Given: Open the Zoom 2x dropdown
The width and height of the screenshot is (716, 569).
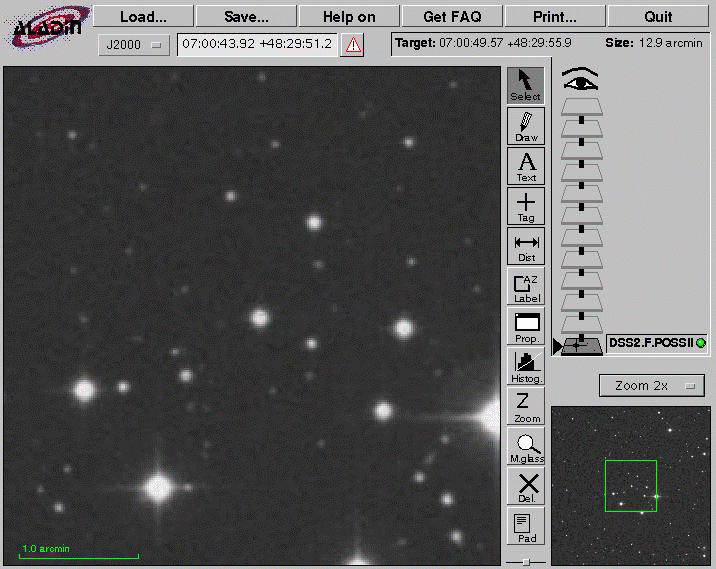Looking at the screenshot, I should coord(652,386).
